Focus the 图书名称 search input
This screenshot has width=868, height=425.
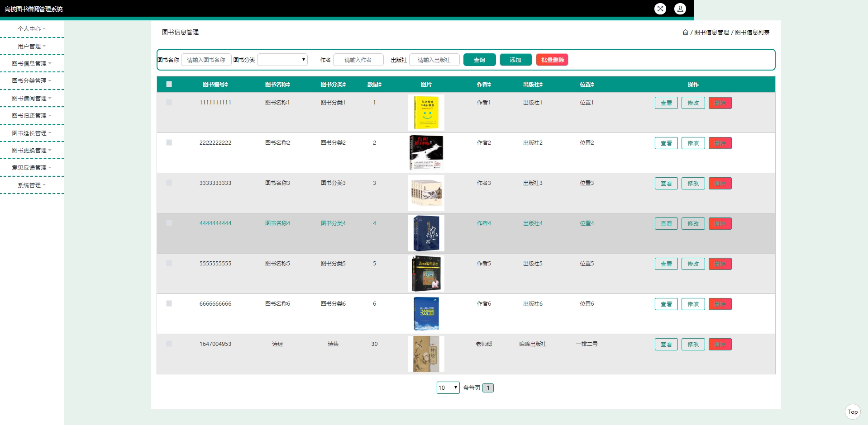click(x=206, y=60)
